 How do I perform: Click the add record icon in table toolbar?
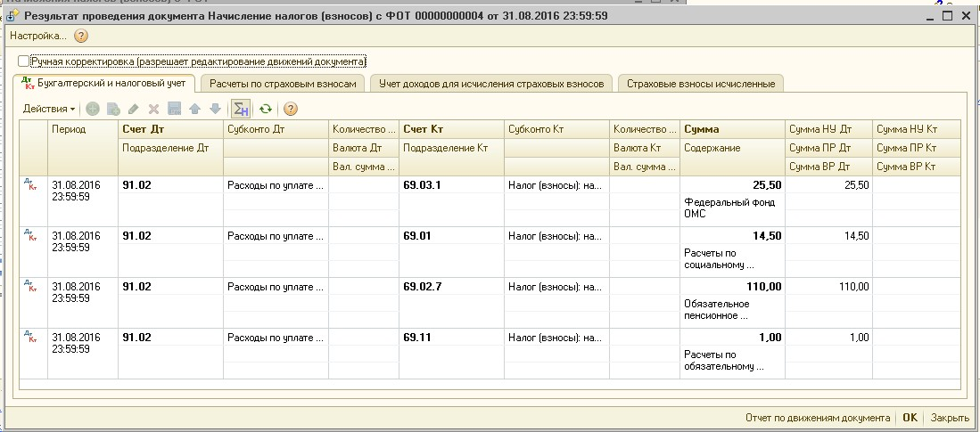pos(93,109)
